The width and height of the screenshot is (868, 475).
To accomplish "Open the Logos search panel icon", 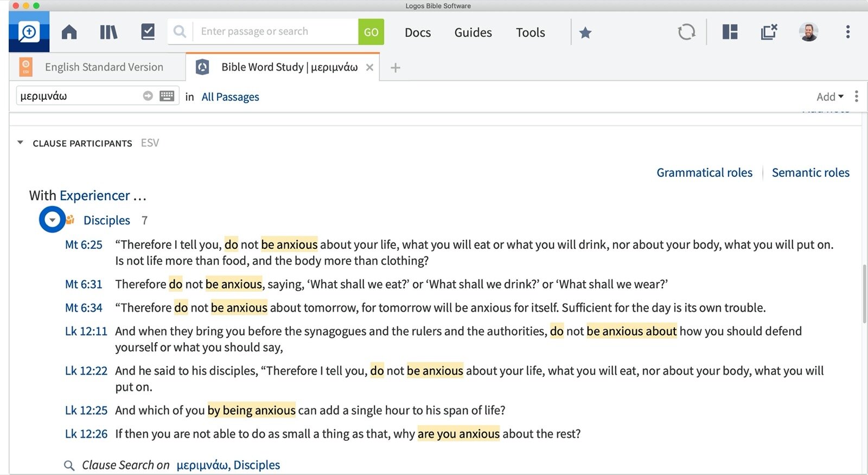I will point(29,32).
